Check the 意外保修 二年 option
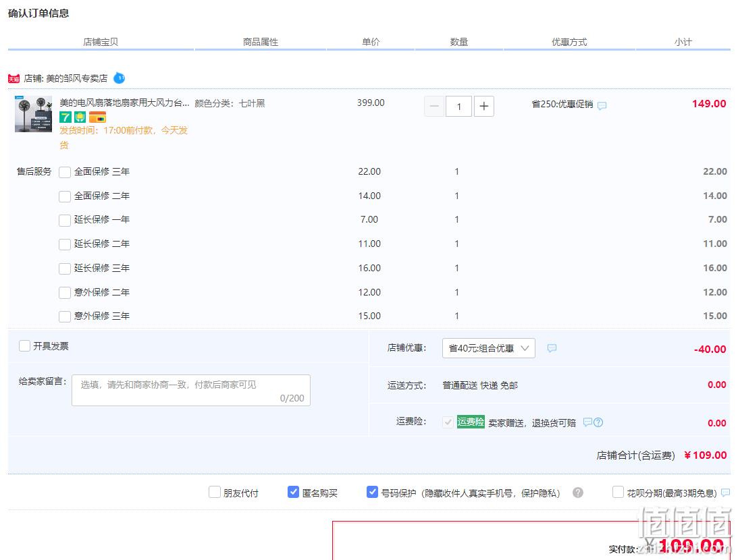 click(x=65, y=293)
